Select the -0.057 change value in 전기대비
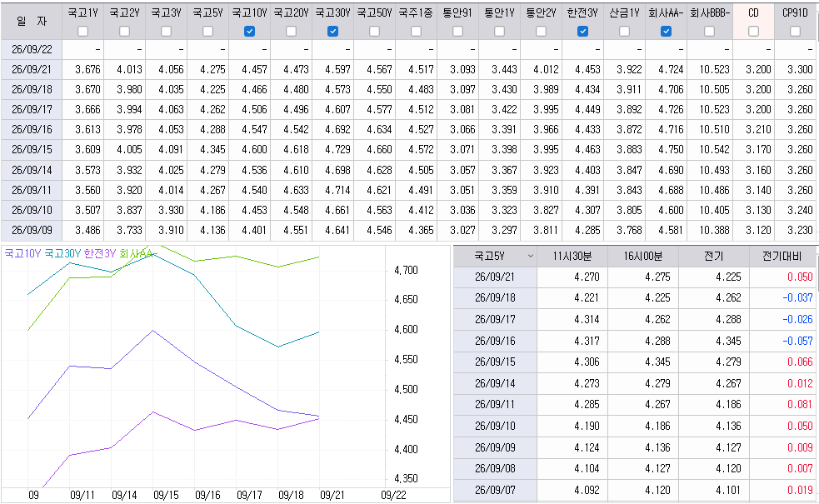 (x=797, y=341)
